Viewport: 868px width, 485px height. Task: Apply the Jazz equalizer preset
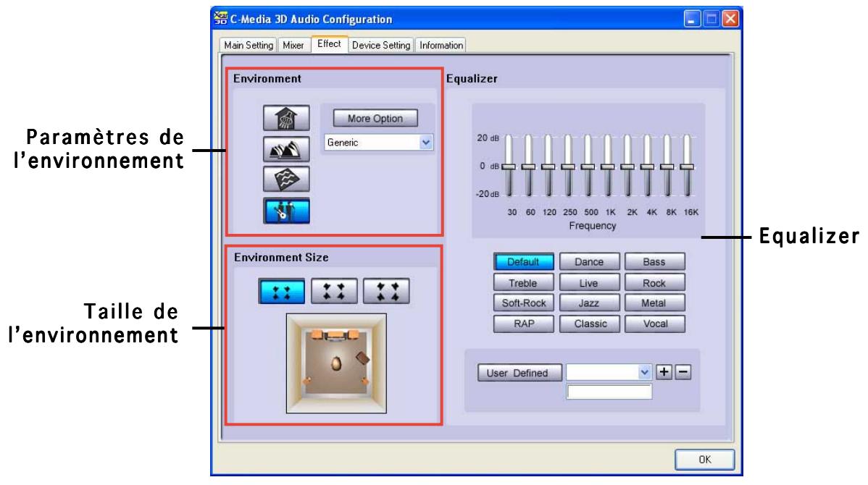[x=589, y=303]
